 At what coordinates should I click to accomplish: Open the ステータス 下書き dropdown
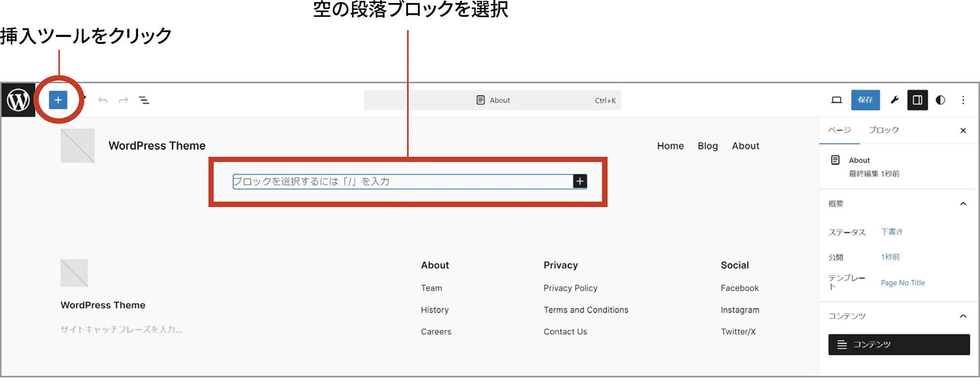point(891,232)
